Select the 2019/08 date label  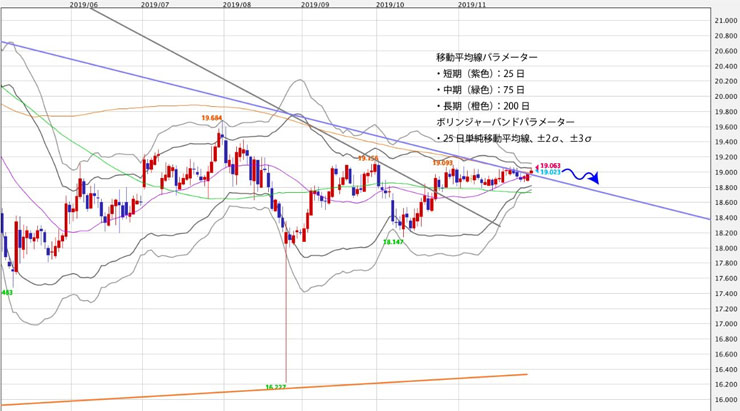237,4
